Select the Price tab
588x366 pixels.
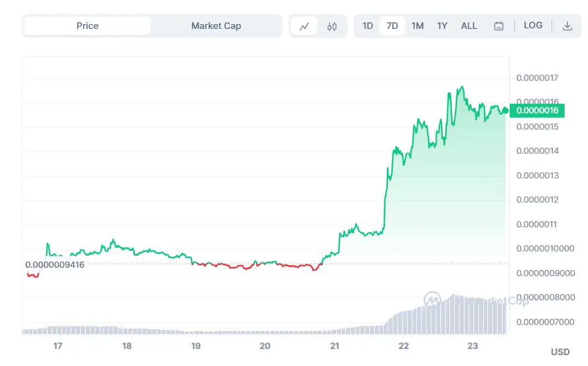click(87, 26)
